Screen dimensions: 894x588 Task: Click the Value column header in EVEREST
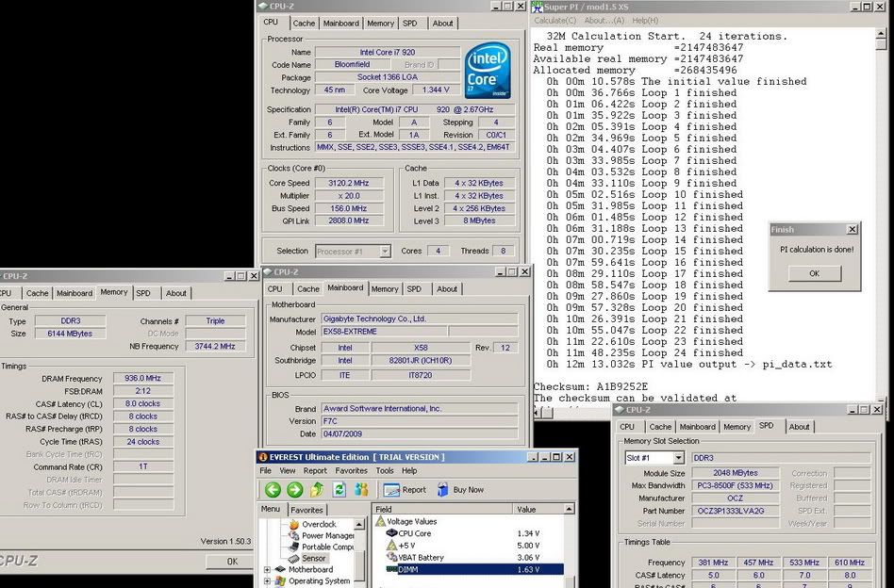pyautogui.click(x=525, y=509)
